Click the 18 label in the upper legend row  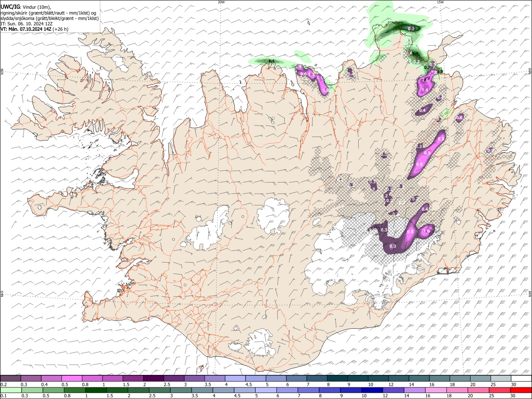click(452, 384)
